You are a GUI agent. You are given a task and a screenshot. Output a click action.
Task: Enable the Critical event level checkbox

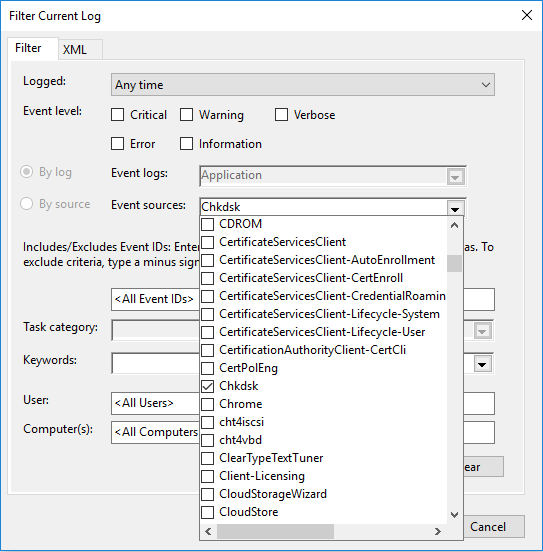[x=117, y=115]
